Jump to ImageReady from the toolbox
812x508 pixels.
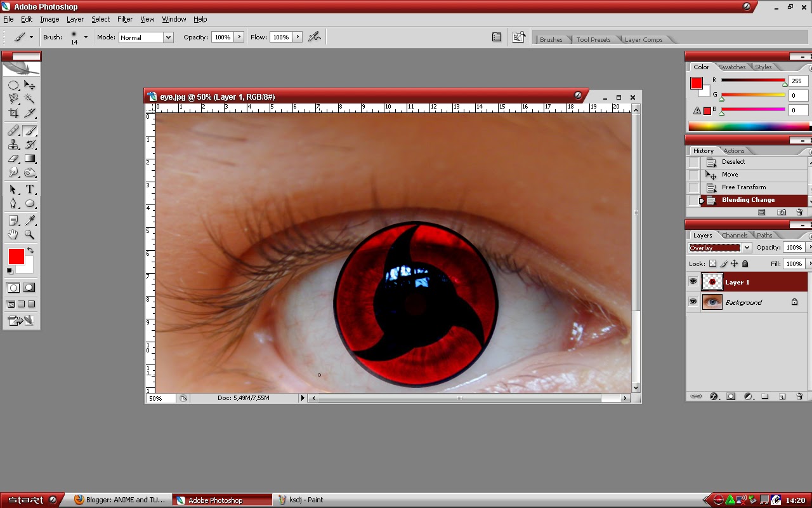coord(21,321)
